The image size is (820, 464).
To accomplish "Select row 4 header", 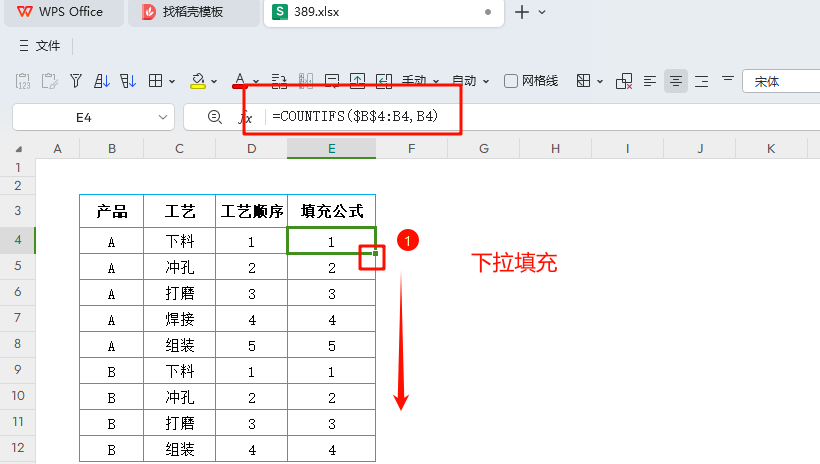I will coord(18,240).
